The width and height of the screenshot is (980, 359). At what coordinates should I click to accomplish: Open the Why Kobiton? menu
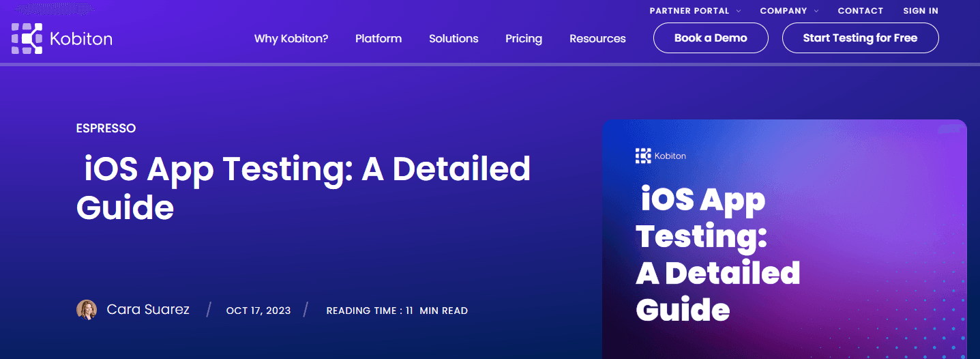tap(291, 39)
